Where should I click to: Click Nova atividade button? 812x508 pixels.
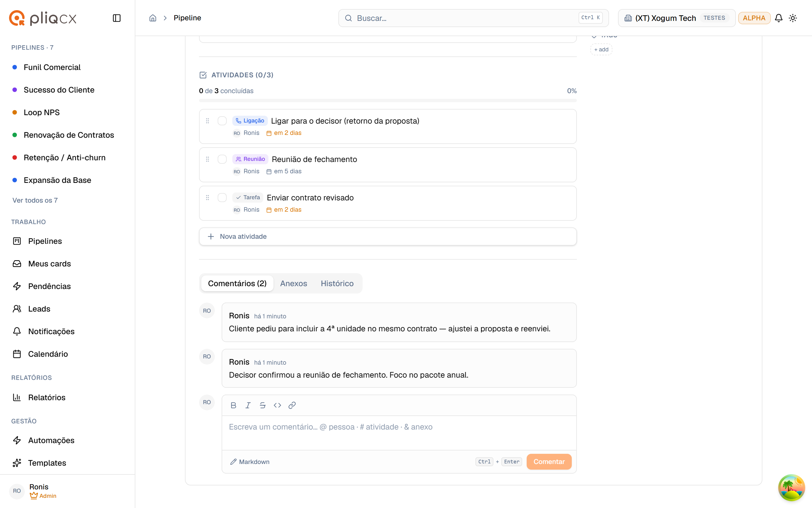coord(388,236)
